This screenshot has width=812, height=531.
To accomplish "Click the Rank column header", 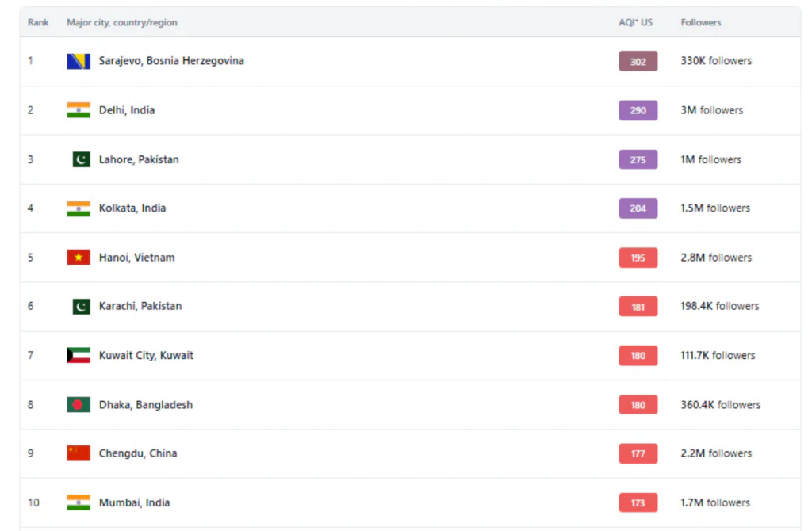I will 38,23.
